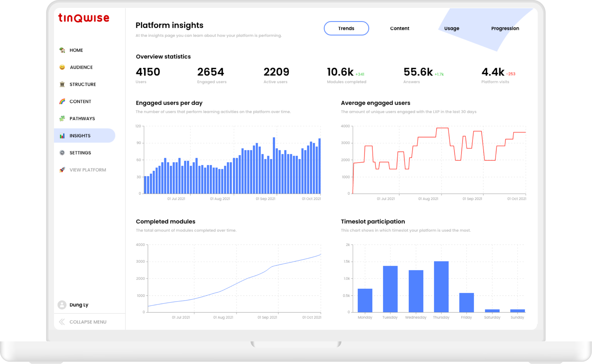This screenshot has height=364, width=592.
Task: Open the Content insights tab
Action: pos(399,28)
